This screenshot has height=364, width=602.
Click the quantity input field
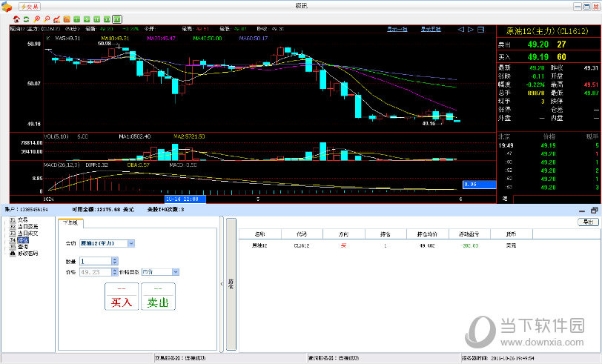94,261
